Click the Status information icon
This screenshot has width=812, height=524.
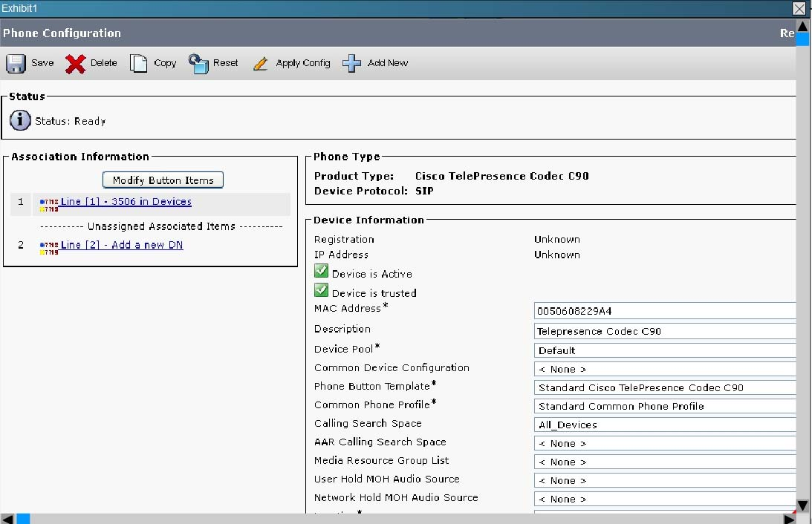(x=20, y=120)
